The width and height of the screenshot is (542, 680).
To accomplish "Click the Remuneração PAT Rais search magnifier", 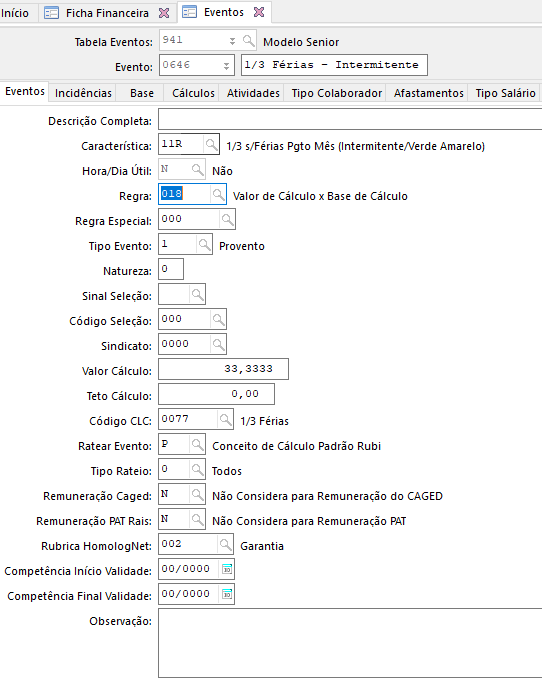I will pyautogui.click(x=197, y=520).
